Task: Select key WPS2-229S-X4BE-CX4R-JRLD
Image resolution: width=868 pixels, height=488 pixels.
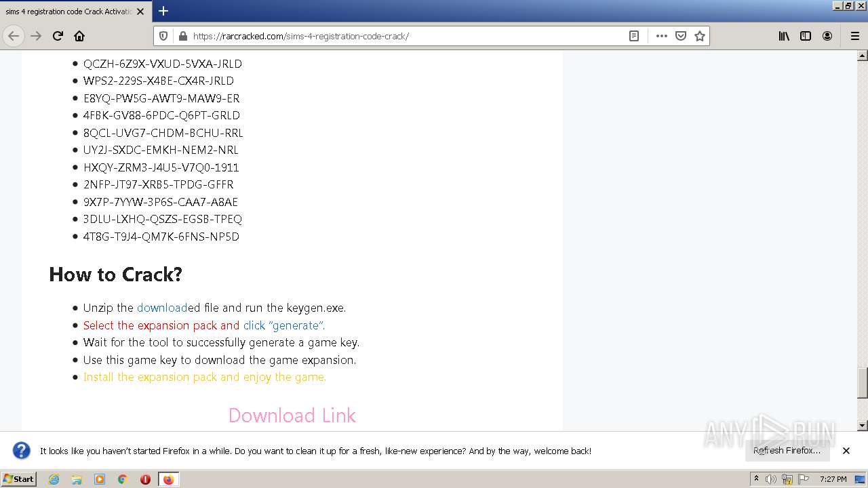Action: (159, 81)
